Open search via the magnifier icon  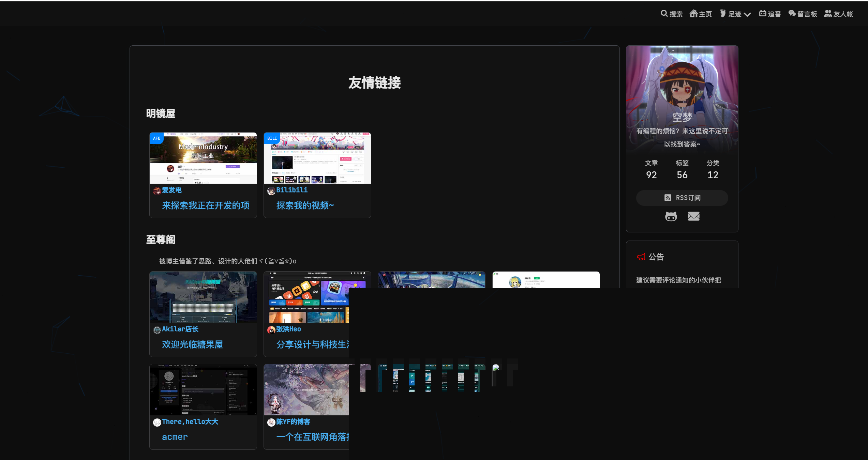point(664,14)
